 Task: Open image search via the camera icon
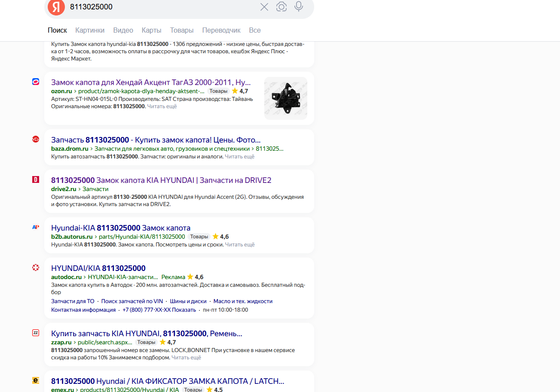point(282,7)
